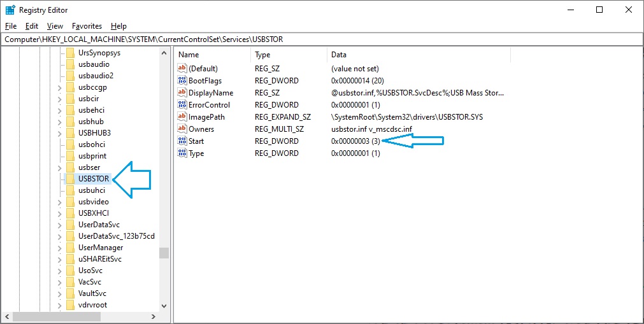644x324 pixels.
Task: Click the USBSTOR.SYS image path data
Action: 407,117
